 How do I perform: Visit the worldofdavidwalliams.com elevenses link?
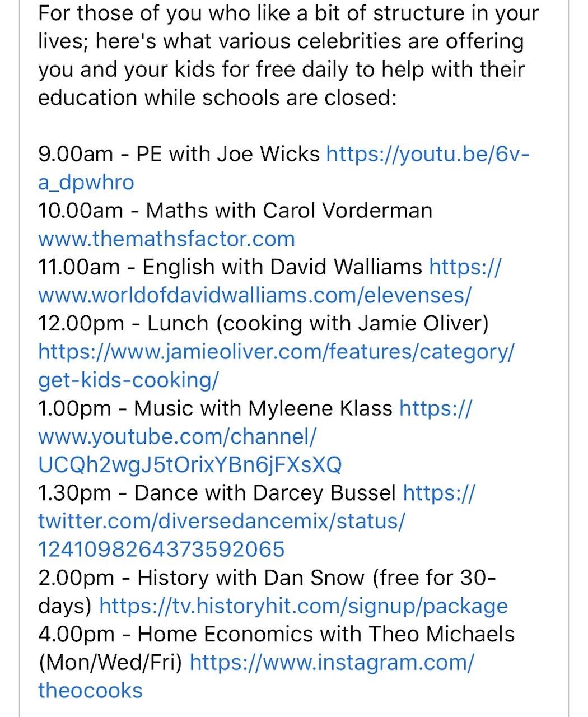(255, 295)
